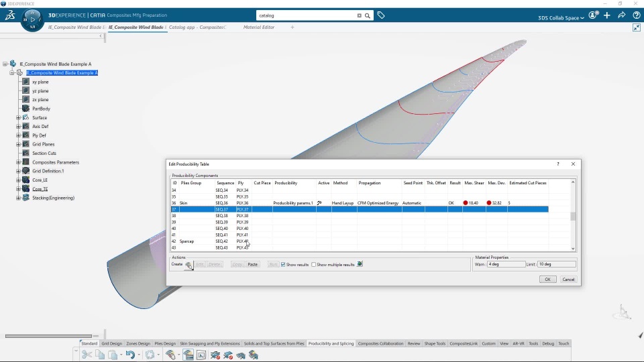
Task: Click the Paste button in Actions
Action: [253, 265]
